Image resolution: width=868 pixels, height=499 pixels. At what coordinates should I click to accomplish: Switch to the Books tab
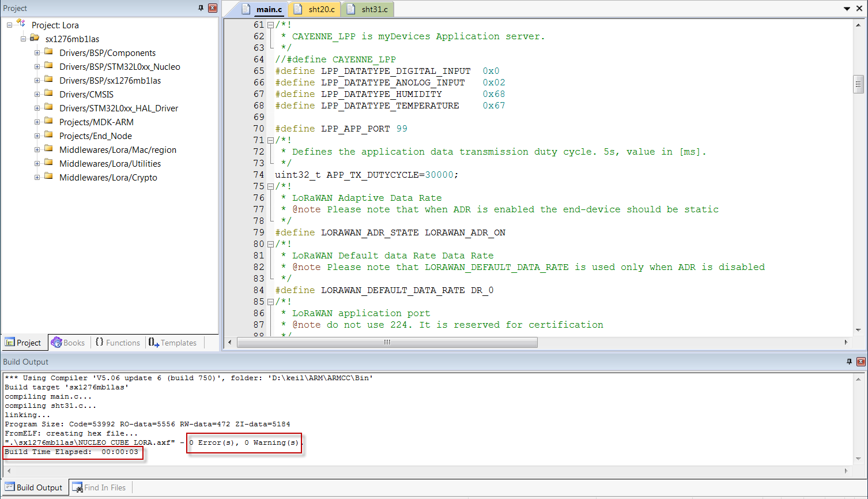pos(68,343)
